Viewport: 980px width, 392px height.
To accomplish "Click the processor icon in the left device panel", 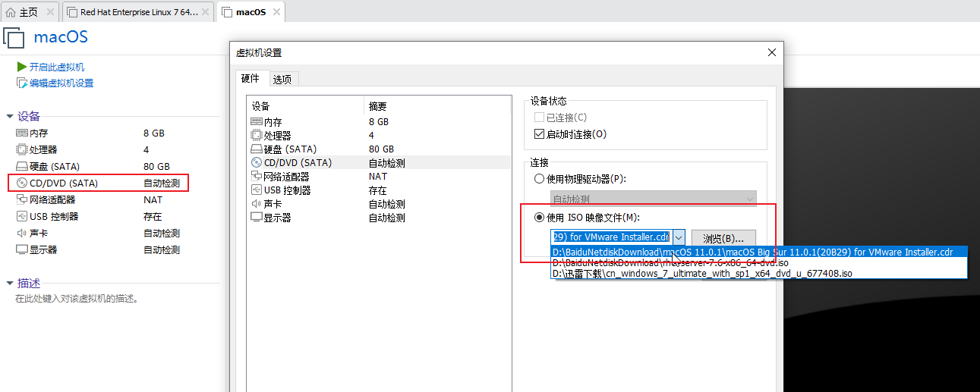I will pos(22,150).
